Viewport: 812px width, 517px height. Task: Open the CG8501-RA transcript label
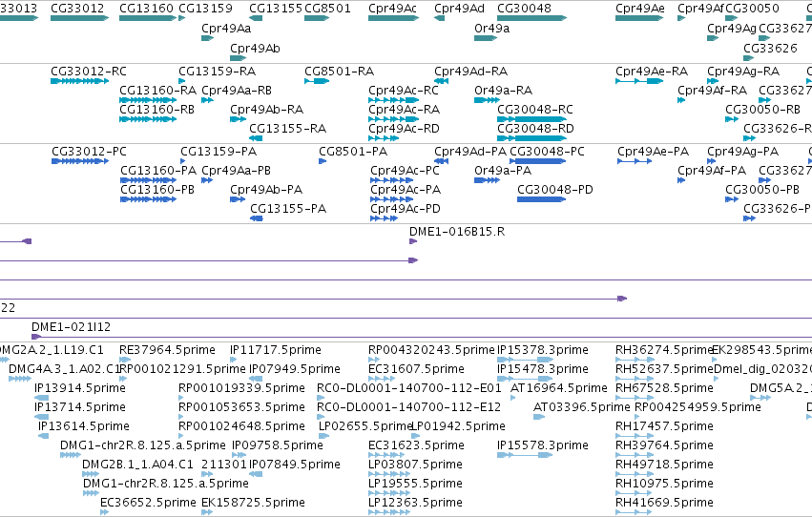coord(339,72)
